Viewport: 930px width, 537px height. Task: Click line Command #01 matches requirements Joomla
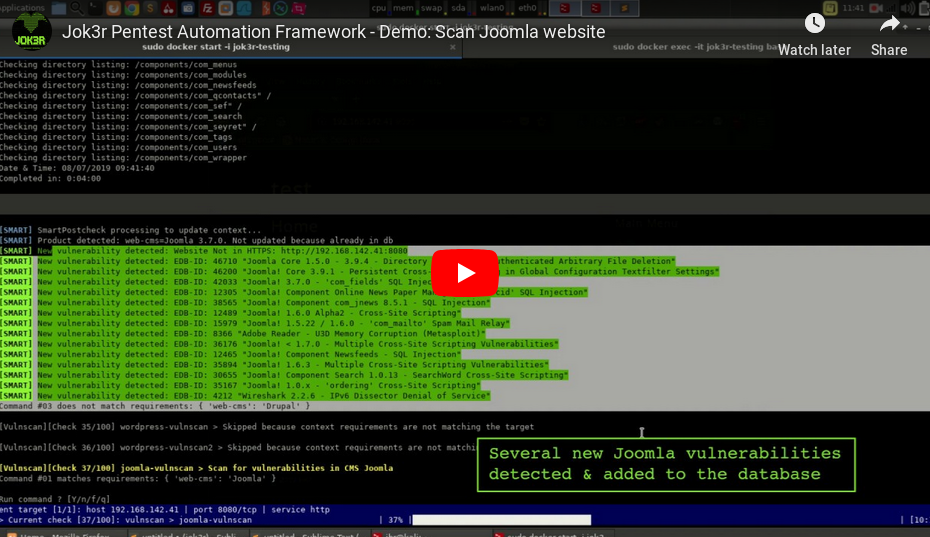(x=138, y=478)
